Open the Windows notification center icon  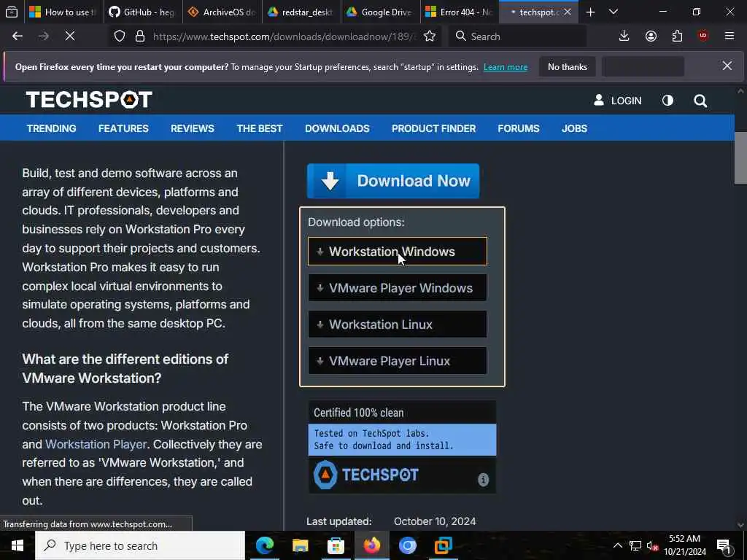(723, 545)
